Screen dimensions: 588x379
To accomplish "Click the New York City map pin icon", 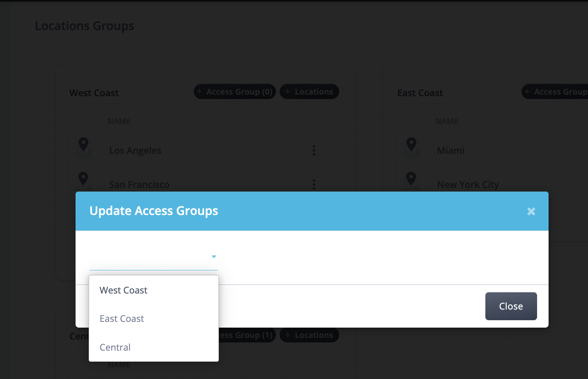I will 411,179.
